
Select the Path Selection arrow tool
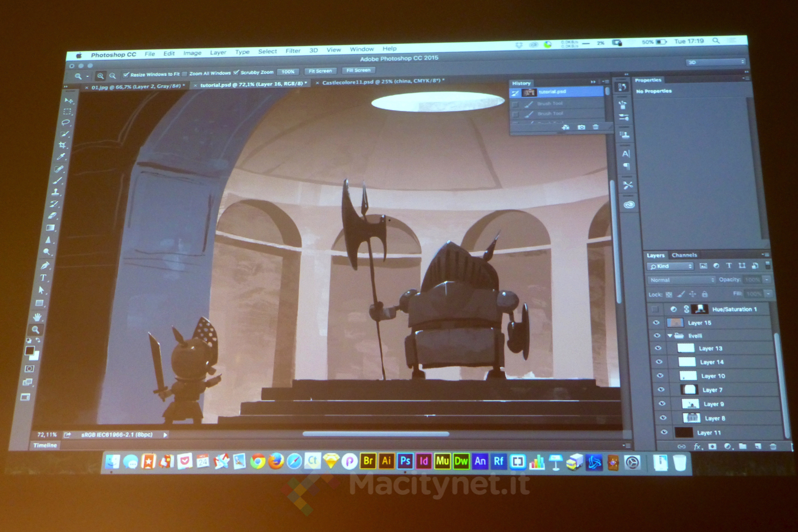(42, 290)
